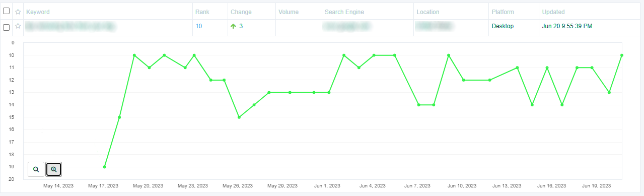Click the Desktop platform cell
Viewport: 644px width, 196px height.
[x=503, y=26]
